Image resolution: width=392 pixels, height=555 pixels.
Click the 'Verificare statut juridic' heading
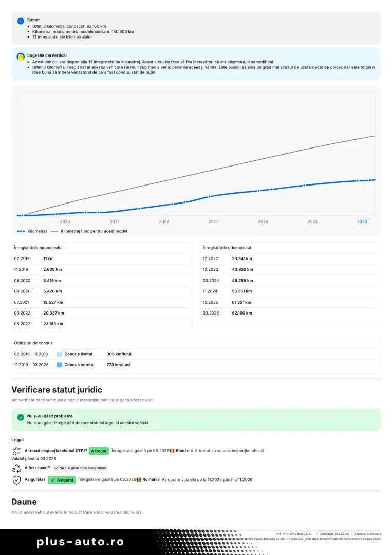pos(57,390)
